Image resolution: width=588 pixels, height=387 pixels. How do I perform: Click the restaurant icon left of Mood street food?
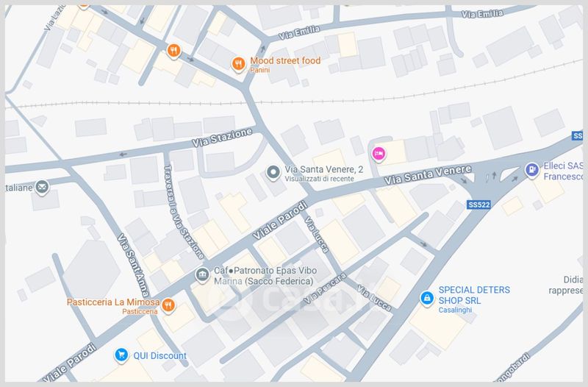point(173,51)
